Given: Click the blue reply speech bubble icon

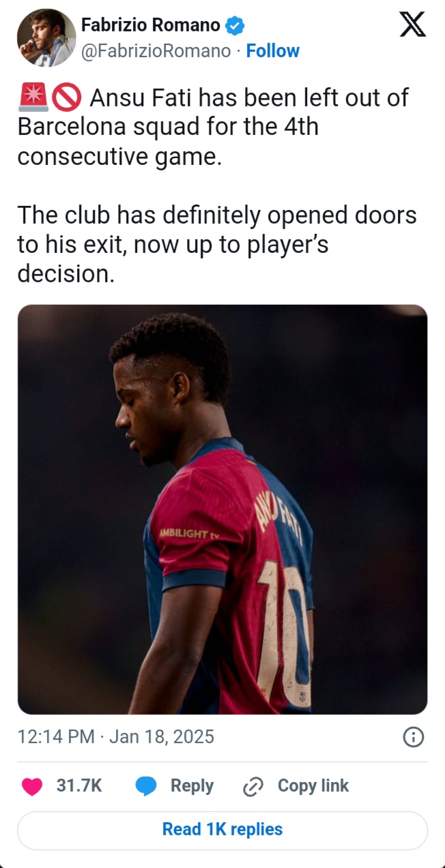Looking at the screenshot, I should (x=146, y=786).
